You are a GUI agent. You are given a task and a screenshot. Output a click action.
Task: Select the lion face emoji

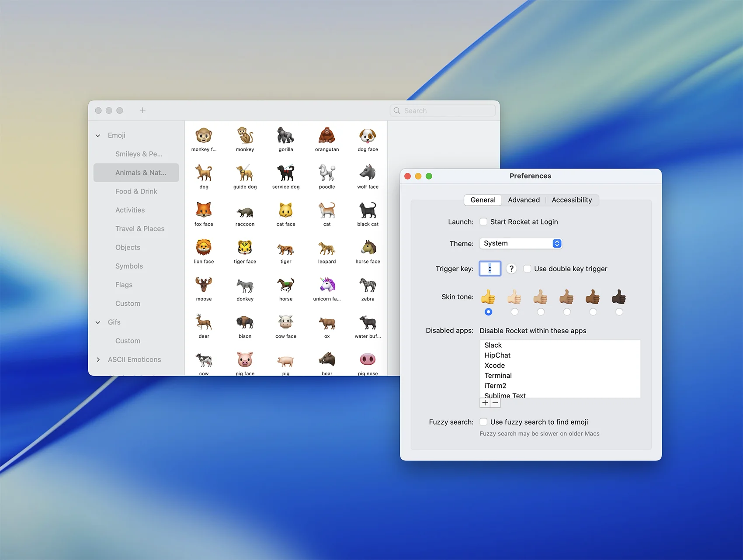(204, 248)
